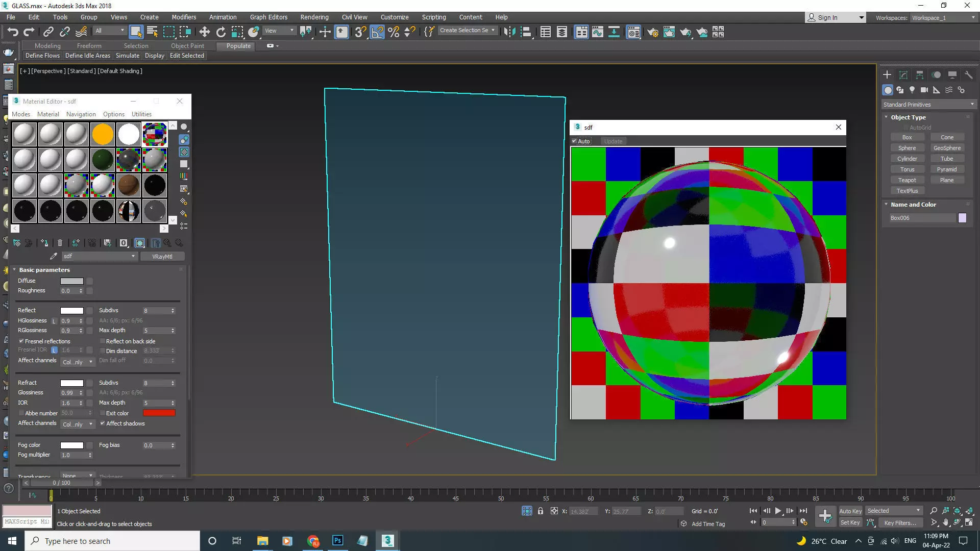Click the Key Filters button
980x551 pixels.
coord(900,522)
